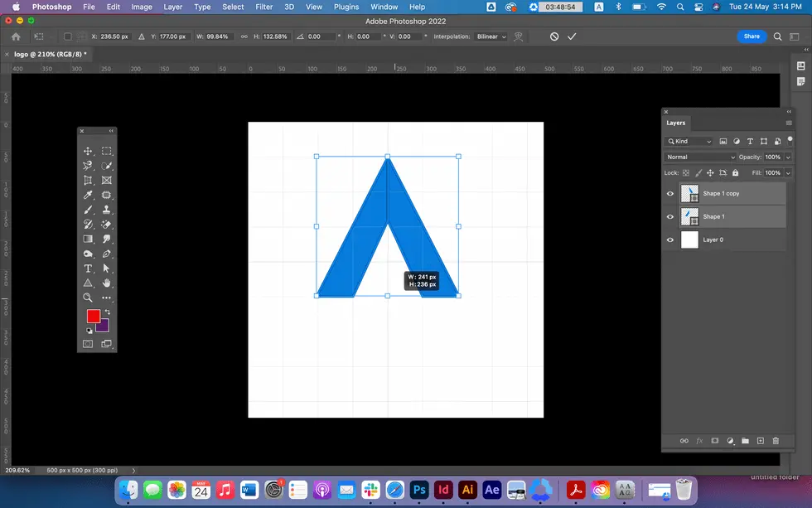The height and width of the screenshot is (508, 812).
Task: Open the Normal blend mode dropdown
Action: click(700, 157)
